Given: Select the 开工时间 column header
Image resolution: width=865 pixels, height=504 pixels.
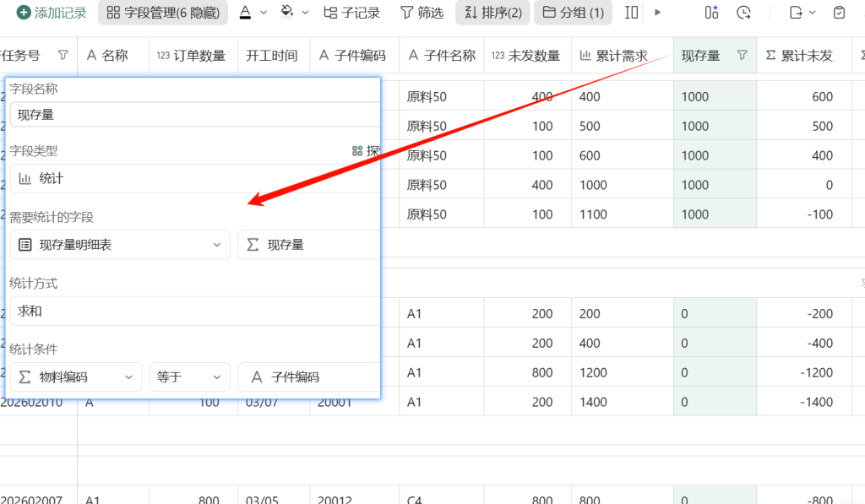Looking at the screenshot, I should tap(274, 55).
